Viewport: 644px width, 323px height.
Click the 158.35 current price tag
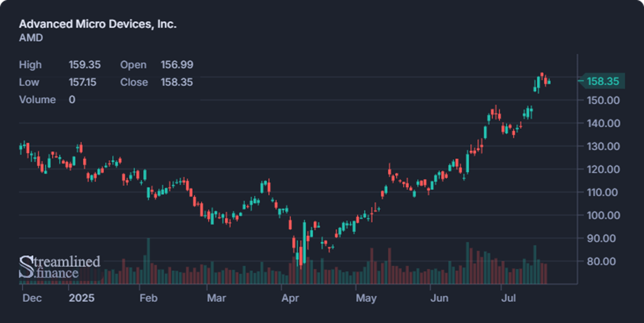pos(602,81)
